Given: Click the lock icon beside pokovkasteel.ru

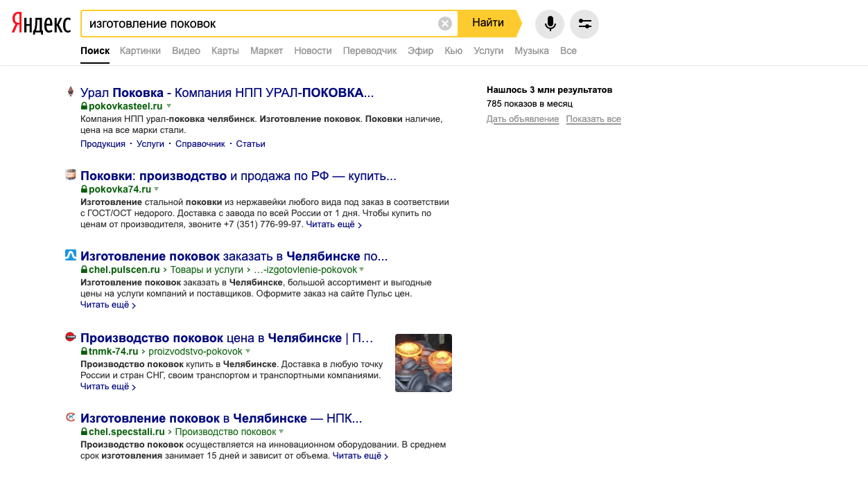Looking at the screenshot, I should coord(84,106).
